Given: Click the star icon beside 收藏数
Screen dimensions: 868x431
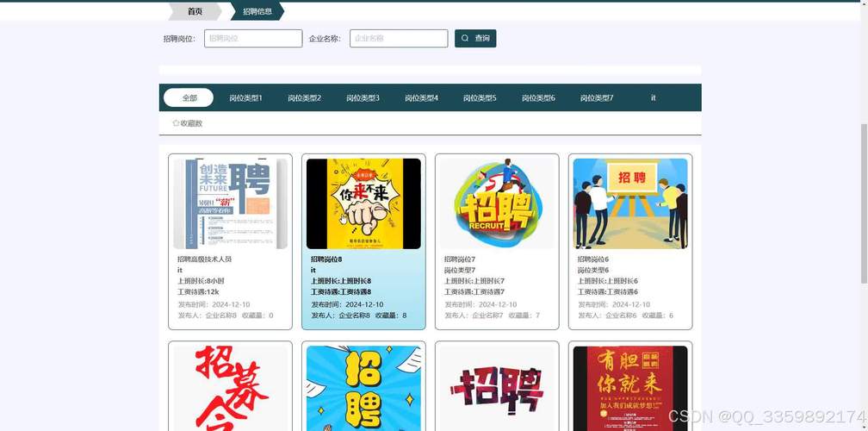Looking at the screenshot, I should (176, 123).
